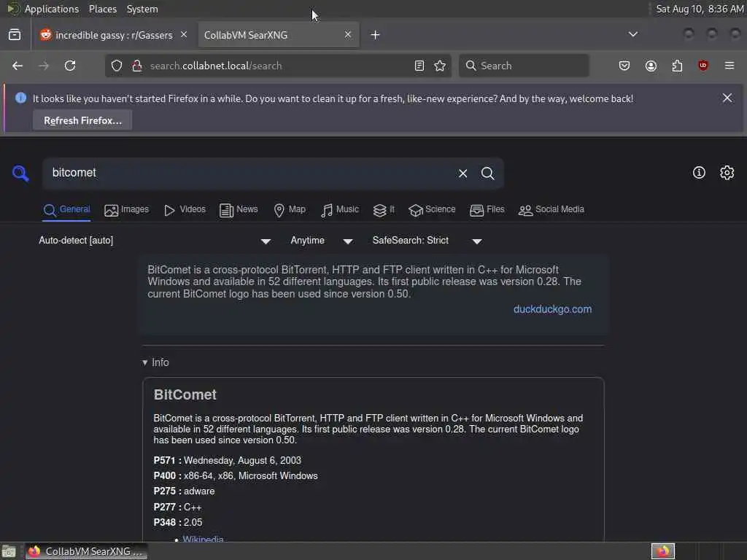747x560 pixels.
Task: Bookmark this page with the star icon
Action: click(440, 66)
